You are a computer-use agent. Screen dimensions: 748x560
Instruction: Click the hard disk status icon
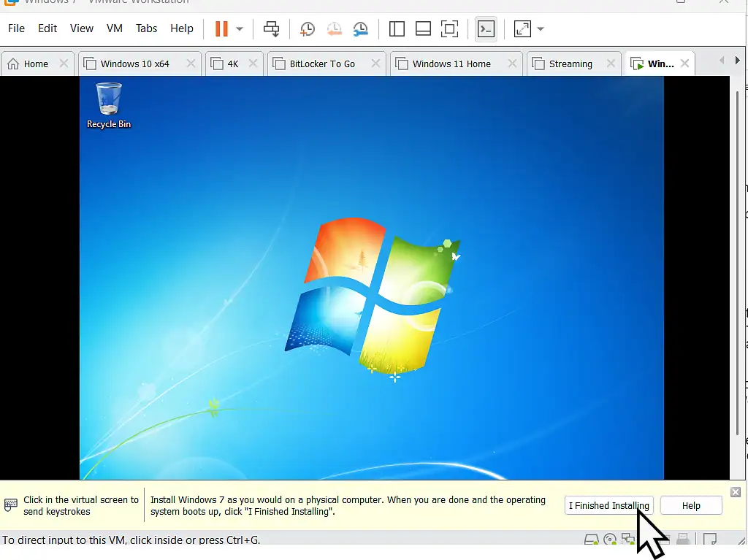(x=591, y=540)
